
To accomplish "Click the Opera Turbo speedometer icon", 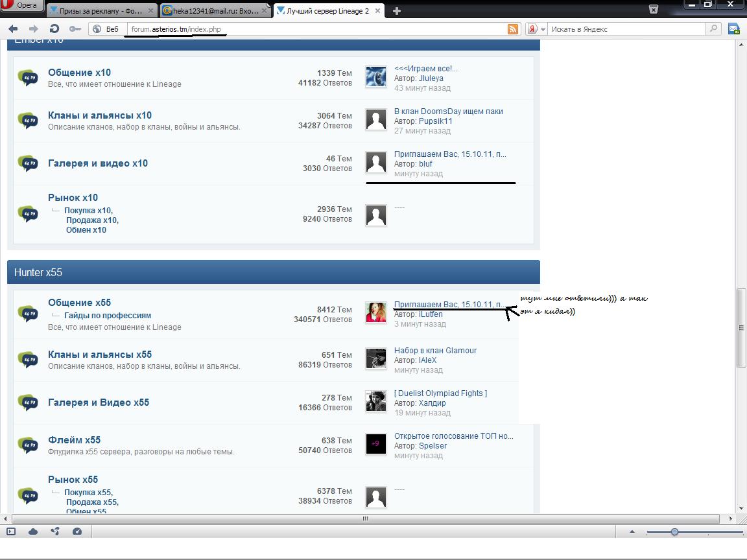I will coord(77,531).
